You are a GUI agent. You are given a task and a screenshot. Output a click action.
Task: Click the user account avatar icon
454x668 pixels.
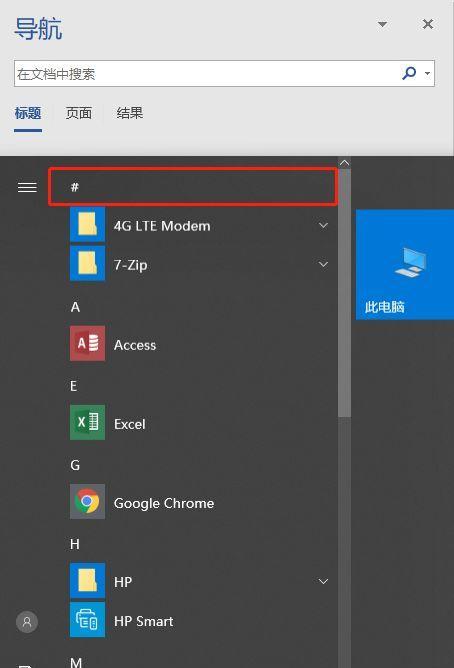[x=27, y=622]
